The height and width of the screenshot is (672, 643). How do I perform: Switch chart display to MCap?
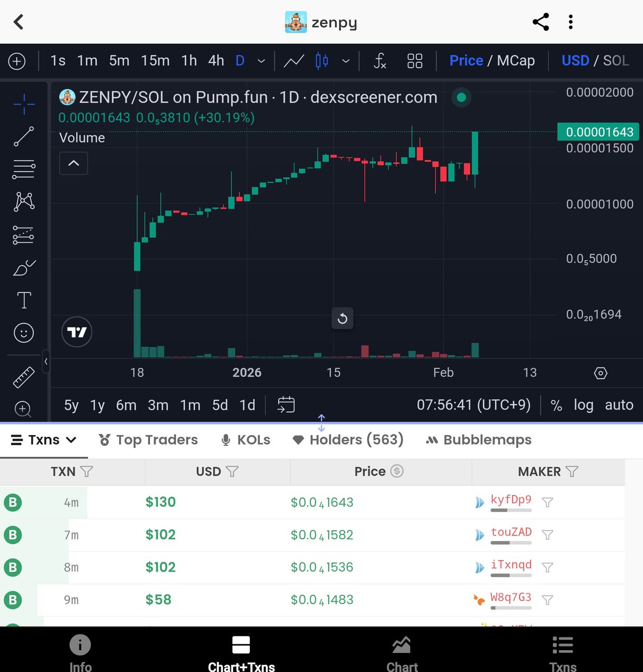(515, 60)
